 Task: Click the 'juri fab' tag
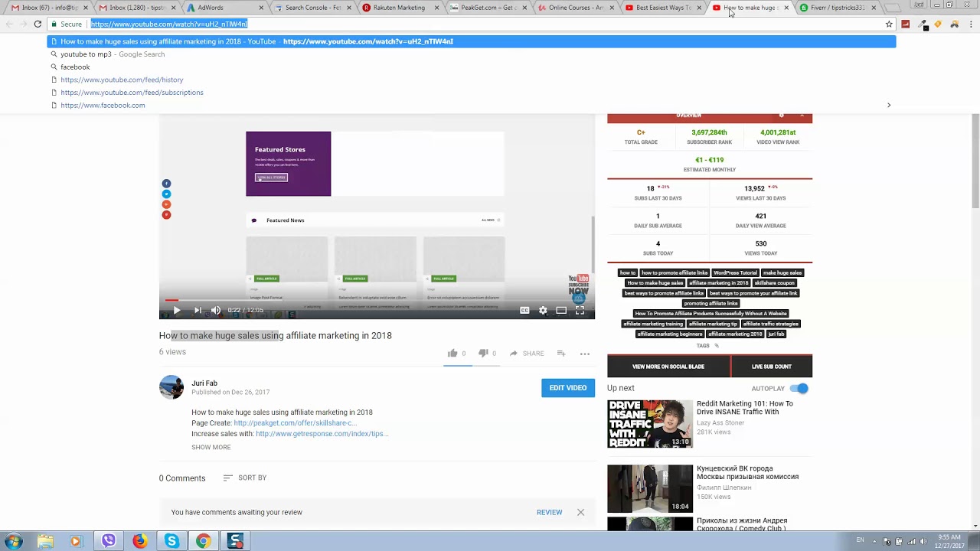click(x=776, y=334)
